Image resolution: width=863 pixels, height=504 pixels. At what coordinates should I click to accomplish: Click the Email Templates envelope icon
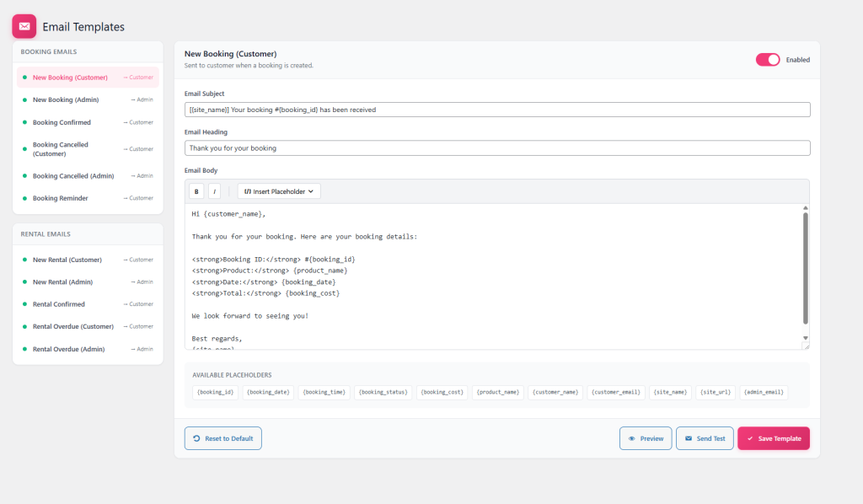coord(24,26)
